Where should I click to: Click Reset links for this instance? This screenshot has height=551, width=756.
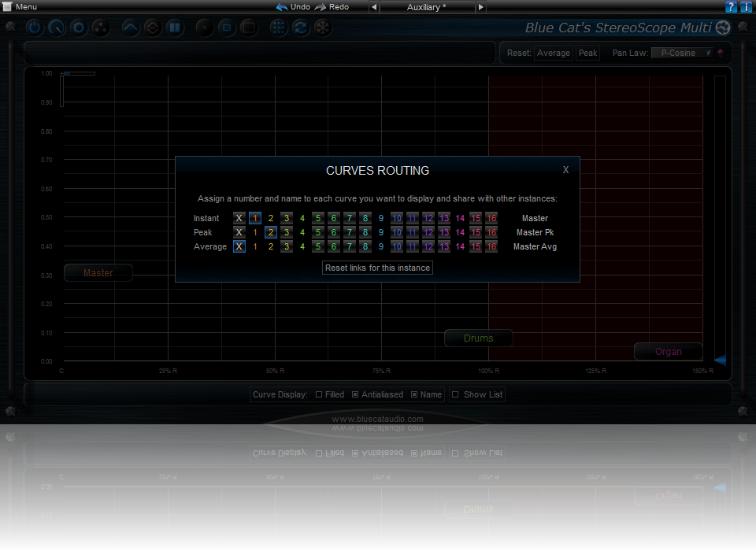377,268
